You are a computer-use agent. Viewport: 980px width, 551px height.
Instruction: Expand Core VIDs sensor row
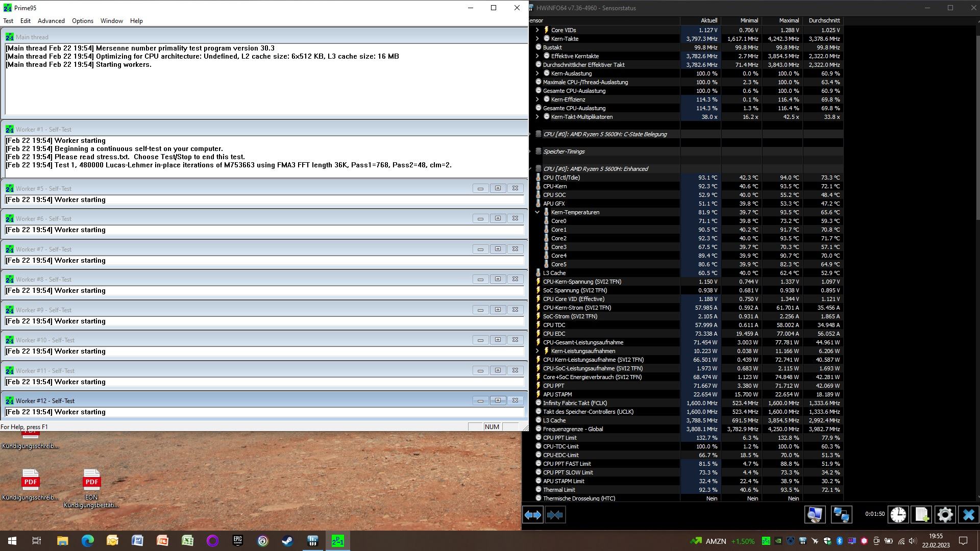click(537, 30)
